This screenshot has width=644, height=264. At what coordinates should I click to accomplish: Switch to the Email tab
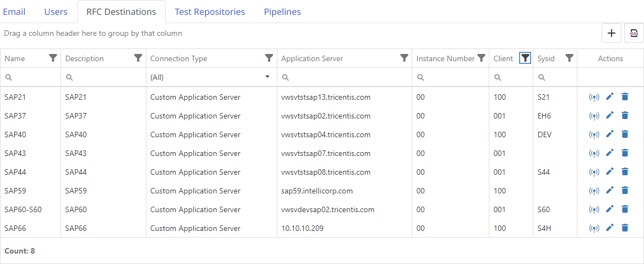(14, 12)
